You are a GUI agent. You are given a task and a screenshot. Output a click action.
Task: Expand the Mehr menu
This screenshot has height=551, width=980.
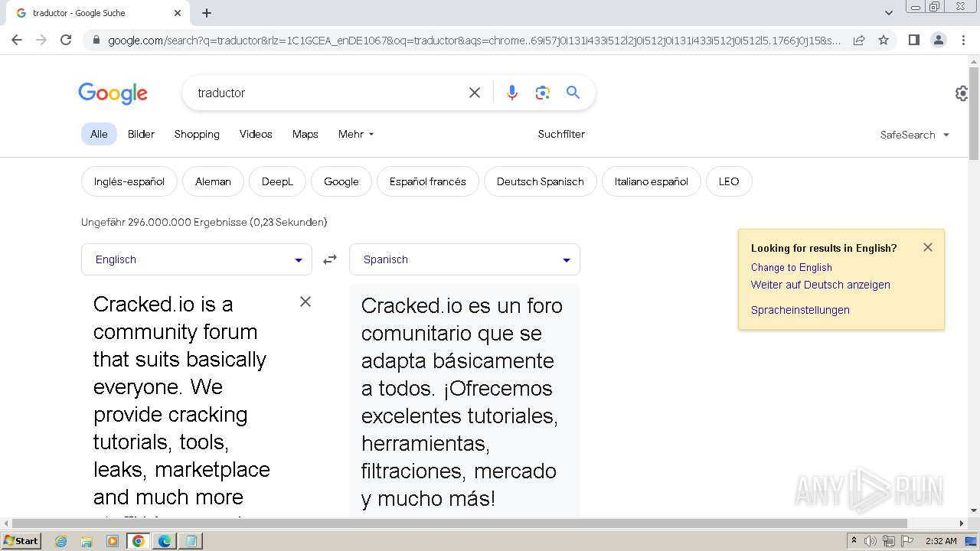pos(356,134)
